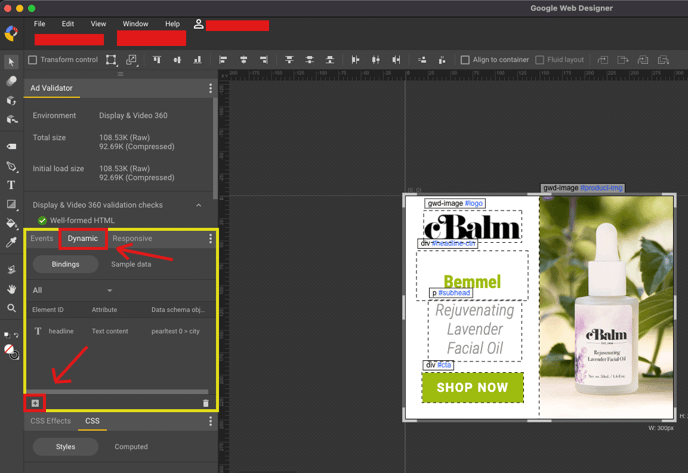The width and height of the screenshot is (688, 473).
Task: Select the Selection arrow tool
Action: coord(11,62)
